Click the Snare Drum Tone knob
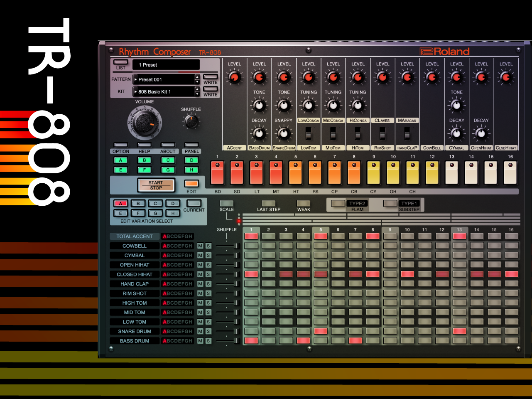532x399 pixels. pos(284,105)
